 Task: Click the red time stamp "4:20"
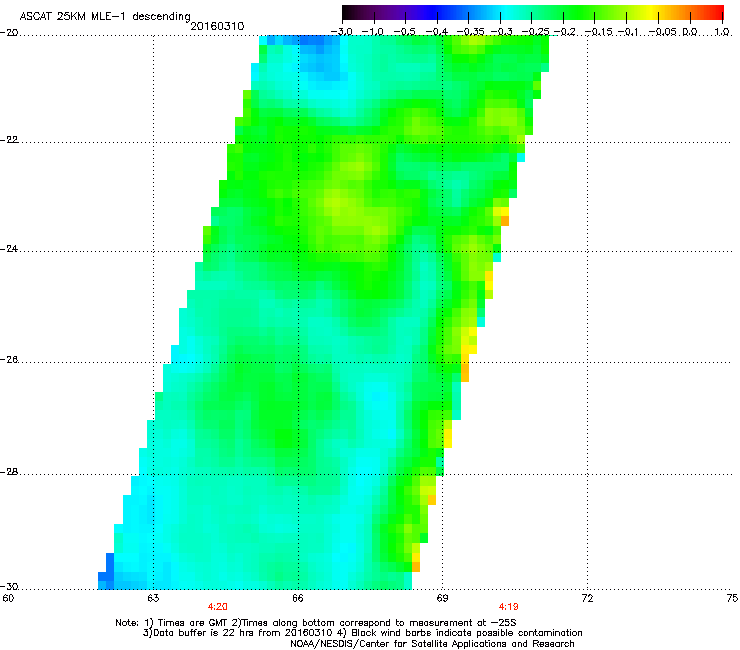pyautogui.click(x=217, y=607)
